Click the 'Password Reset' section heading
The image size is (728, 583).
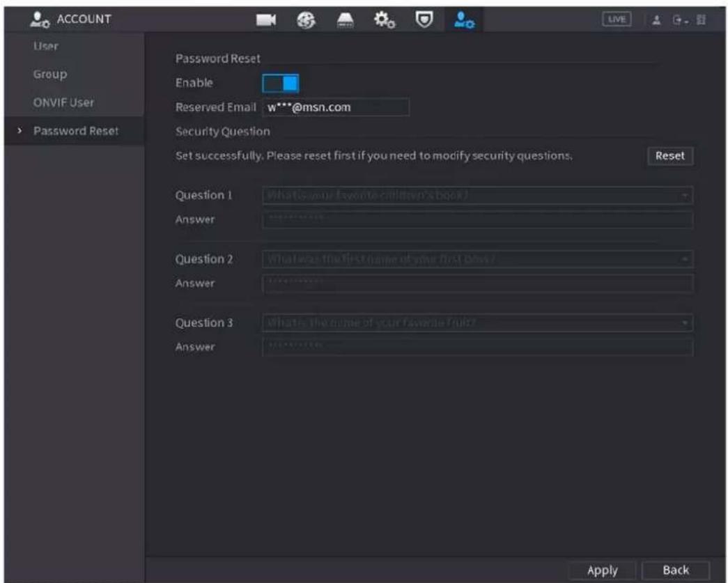click(218, 59)
